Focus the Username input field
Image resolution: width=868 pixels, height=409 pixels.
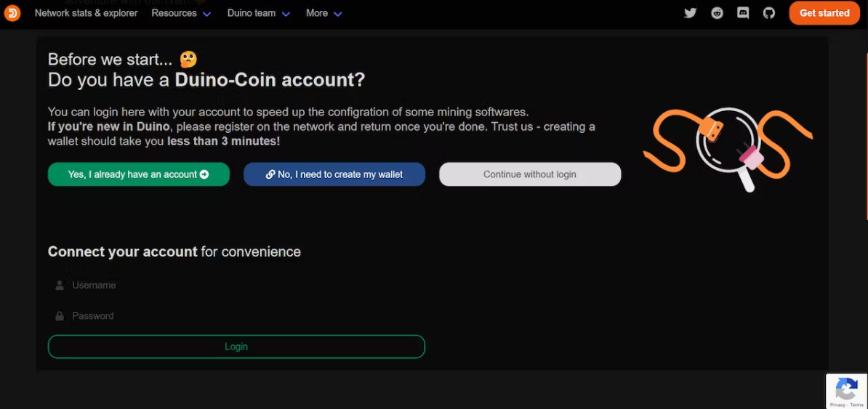click(240, 286)
